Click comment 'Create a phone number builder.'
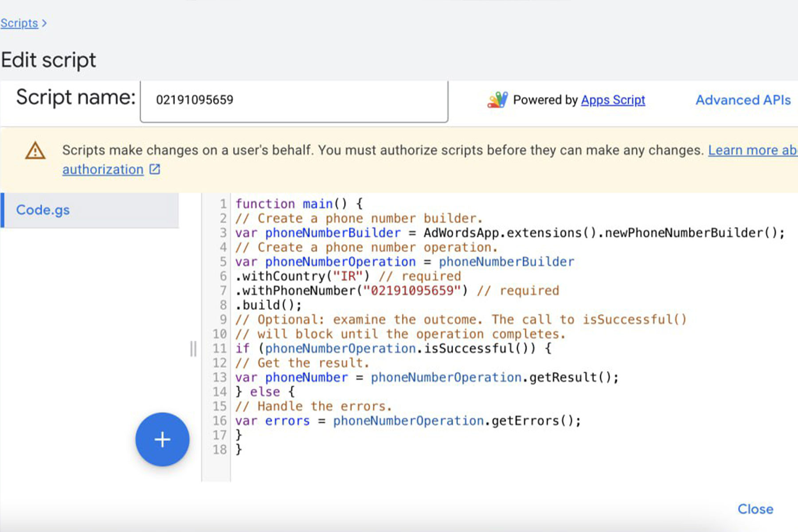The height and width of the screenshot is (532, 798). pyautogui.click(x=370, y=219)
